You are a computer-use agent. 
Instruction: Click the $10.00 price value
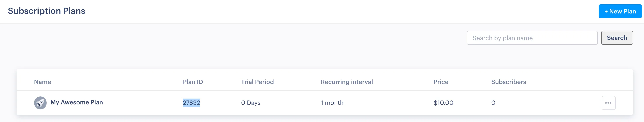443,103
